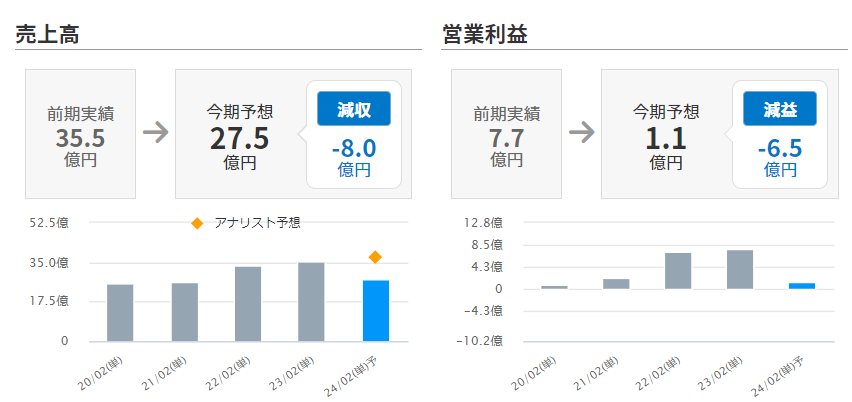Select the blue 24/02 forecast bar in sales chart
This screenshot has width=852, height=402.
coord(375,310)
